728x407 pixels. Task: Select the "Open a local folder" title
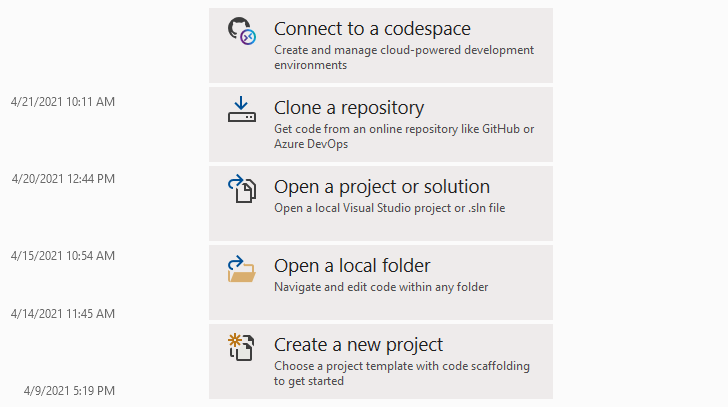[x=352, y=266]
